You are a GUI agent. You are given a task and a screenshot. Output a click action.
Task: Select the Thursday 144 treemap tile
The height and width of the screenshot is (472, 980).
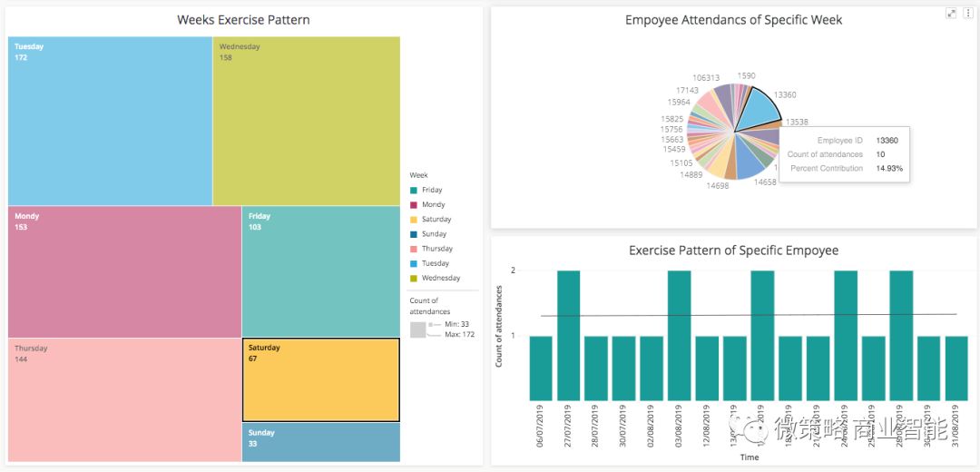click(124, 399)
